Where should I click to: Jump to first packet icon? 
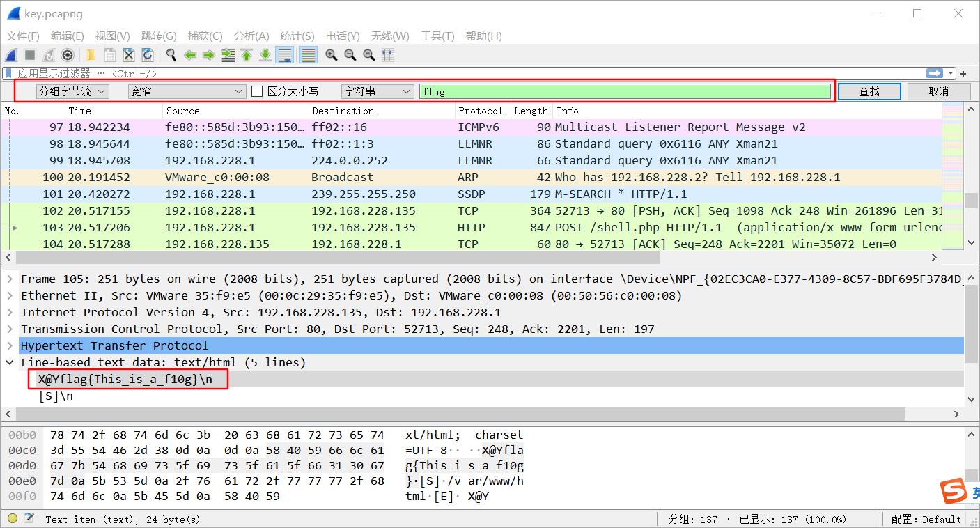click(x=247, y=55)
